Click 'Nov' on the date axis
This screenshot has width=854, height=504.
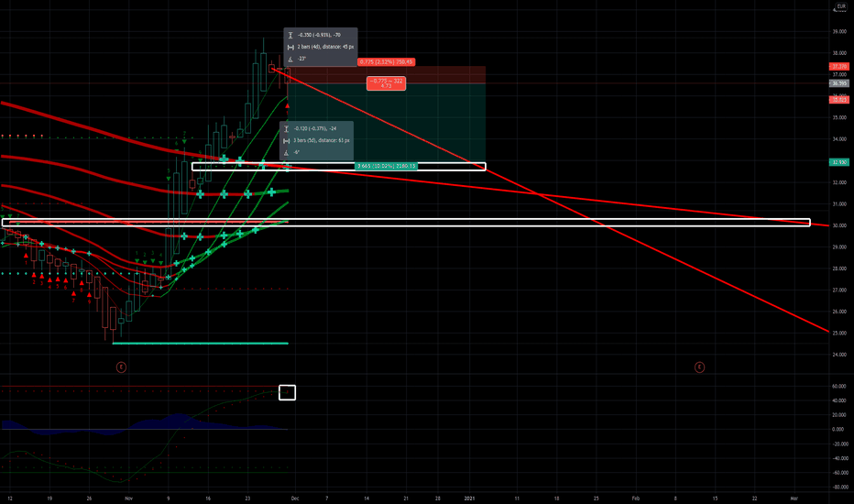pyautogui.click(x=128, y=498)
